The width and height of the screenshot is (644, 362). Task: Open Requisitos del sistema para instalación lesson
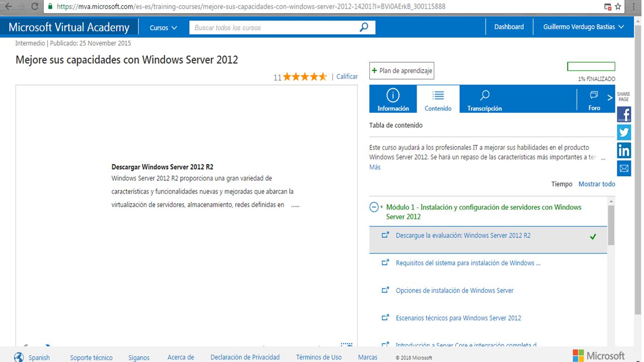click(x=468, y=263)
